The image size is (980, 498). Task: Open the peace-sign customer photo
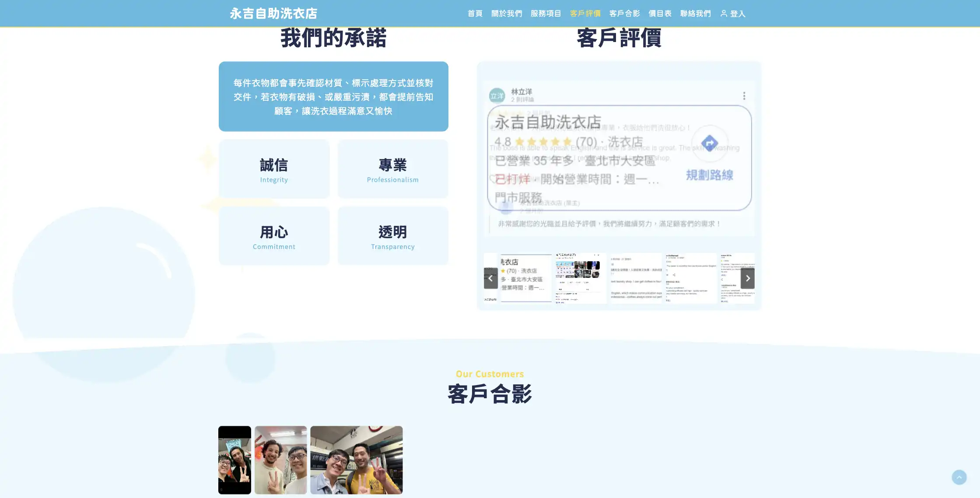(x=280, y=460)
